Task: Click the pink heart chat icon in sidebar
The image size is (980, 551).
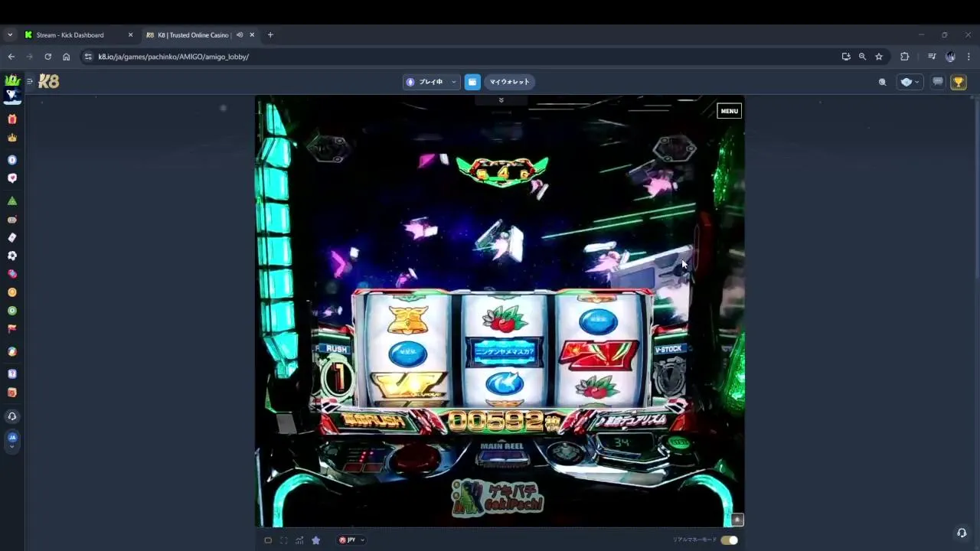Action: click(x=11, y=178)
